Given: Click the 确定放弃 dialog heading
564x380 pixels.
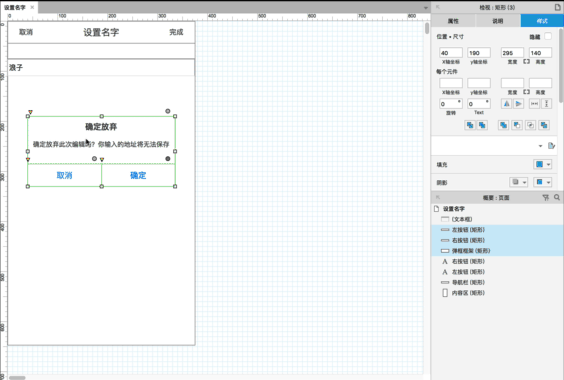Looking at the screenshot, I should [101, 127].
